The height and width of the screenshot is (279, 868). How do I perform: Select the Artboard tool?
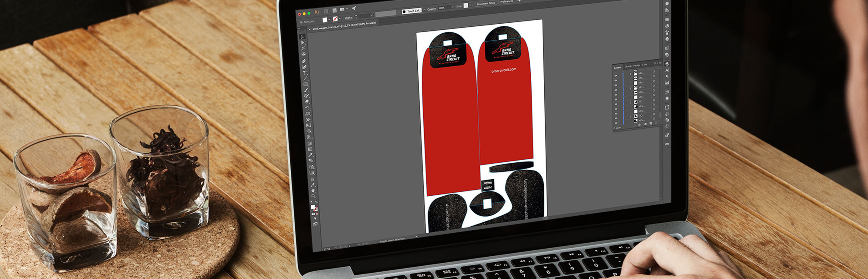click(312, 180)
